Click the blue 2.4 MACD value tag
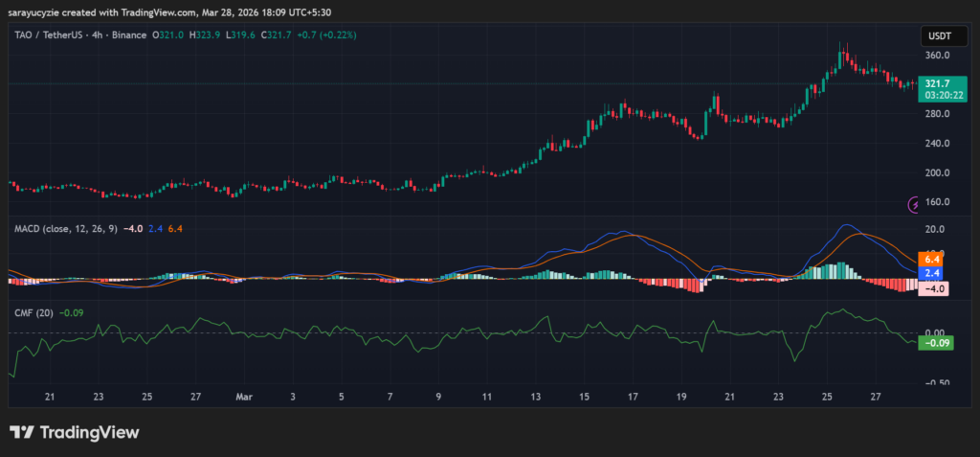 pyautogui.click(x=932, y=273)
